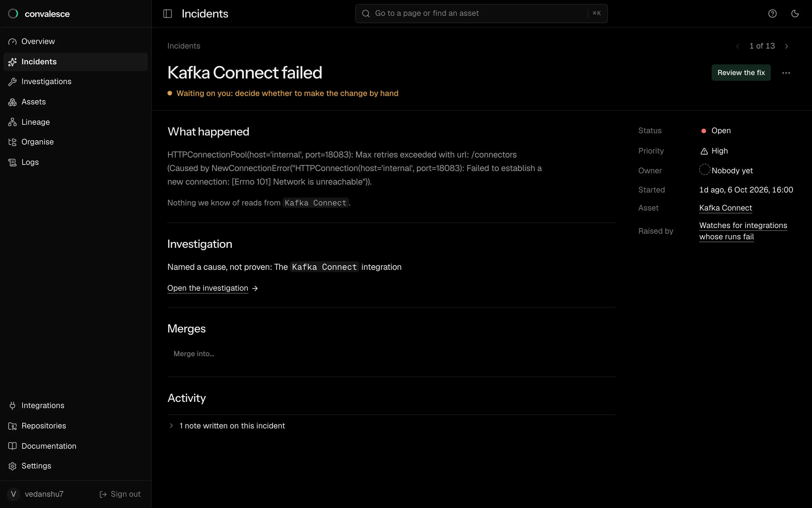This screenshot has width=812, height=508.
Task: Expand the 1 note written row
Action: (x=391, y=426)
